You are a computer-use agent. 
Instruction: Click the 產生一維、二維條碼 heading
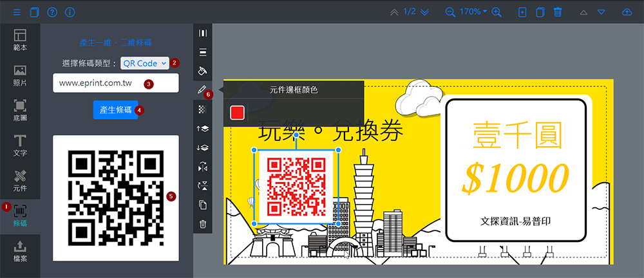coord(116,42)
